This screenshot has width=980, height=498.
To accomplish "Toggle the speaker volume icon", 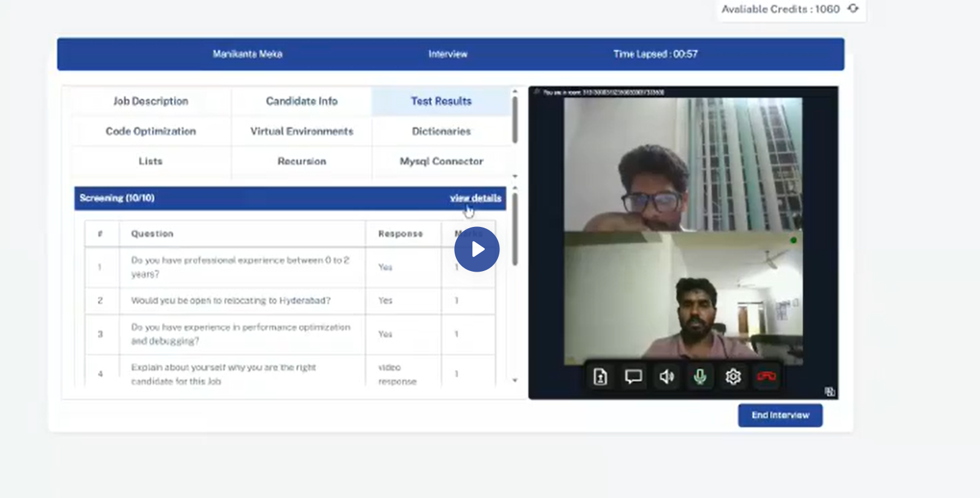I will [x=667, y=377].
